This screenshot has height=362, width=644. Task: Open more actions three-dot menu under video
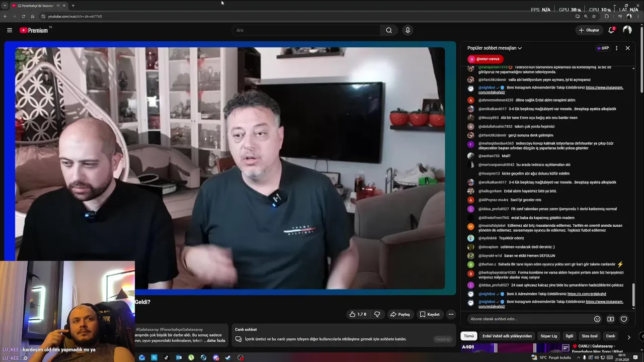click(x=451, y=314)
